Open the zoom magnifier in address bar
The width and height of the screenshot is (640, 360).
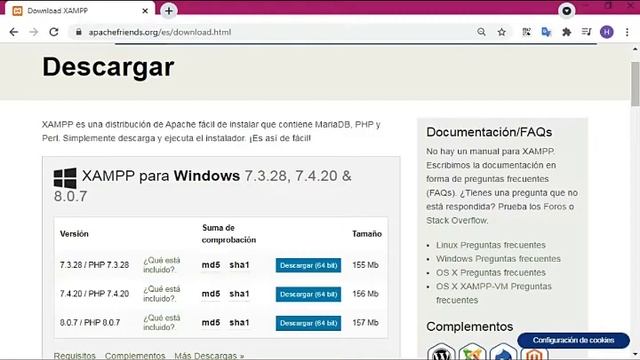482,32
